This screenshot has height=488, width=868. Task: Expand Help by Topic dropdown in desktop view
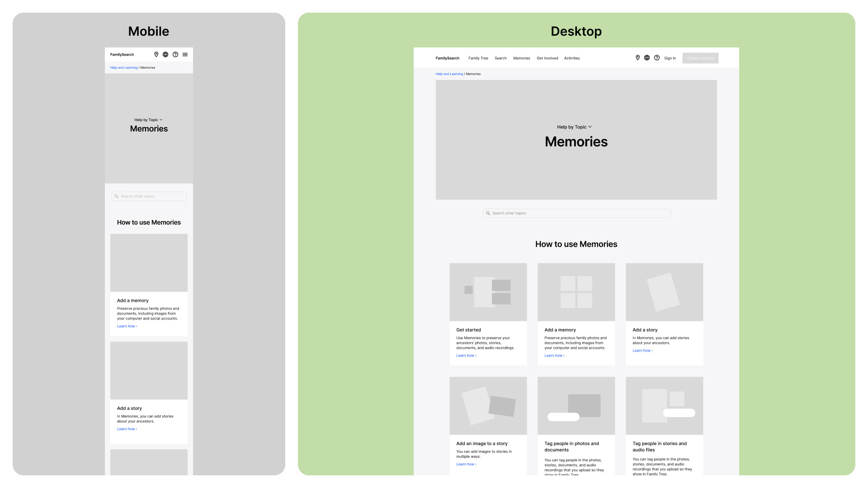click(574, 127)
